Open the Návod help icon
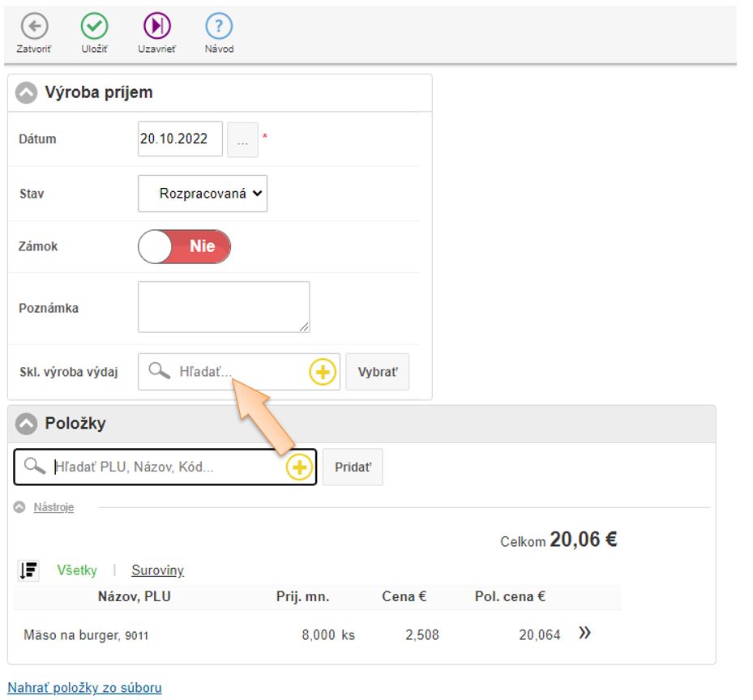Image resolution: width=753 pixels, height=700 pixels. (x=219, y=27)
